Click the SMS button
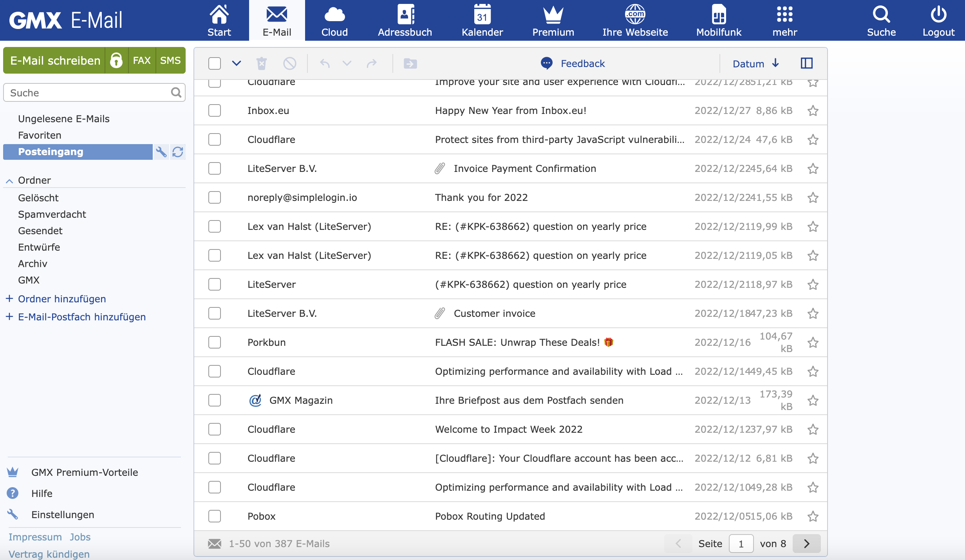This screenshot has width=965, height=560. click(170, 60)
